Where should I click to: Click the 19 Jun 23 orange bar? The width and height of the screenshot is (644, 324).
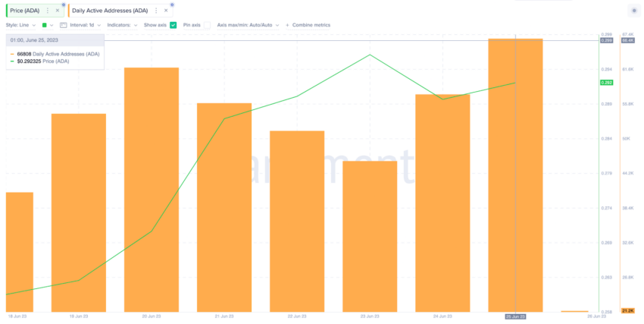point(79,212)
